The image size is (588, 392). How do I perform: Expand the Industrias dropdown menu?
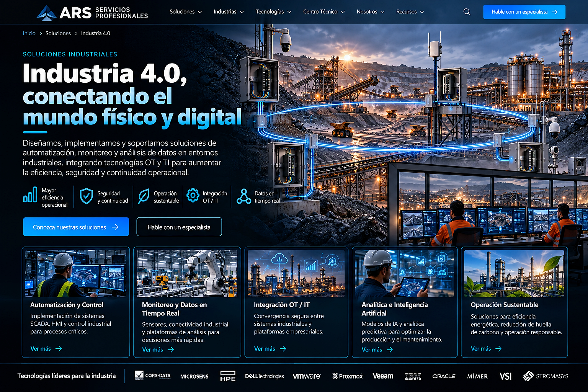(229, 12)
